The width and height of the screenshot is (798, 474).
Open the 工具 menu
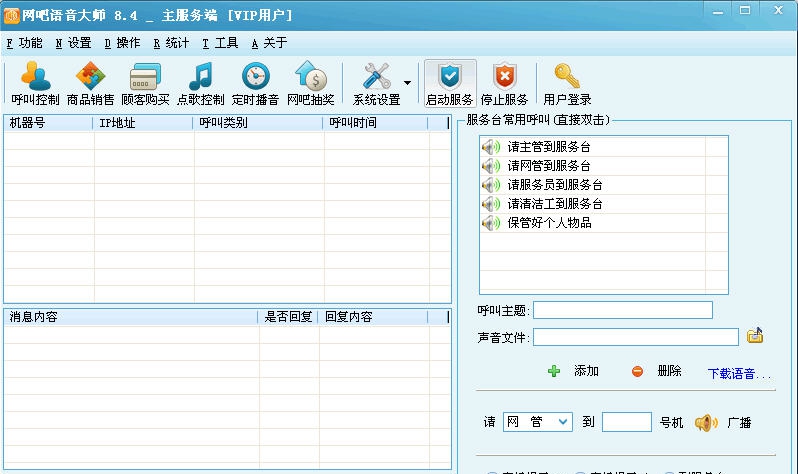pos(220,43)
